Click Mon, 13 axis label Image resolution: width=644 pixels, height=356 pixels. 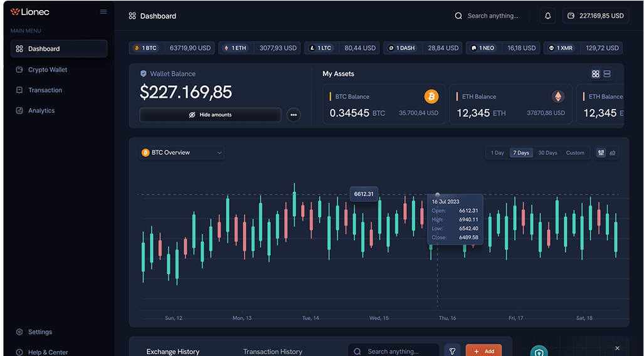[242, 318]
